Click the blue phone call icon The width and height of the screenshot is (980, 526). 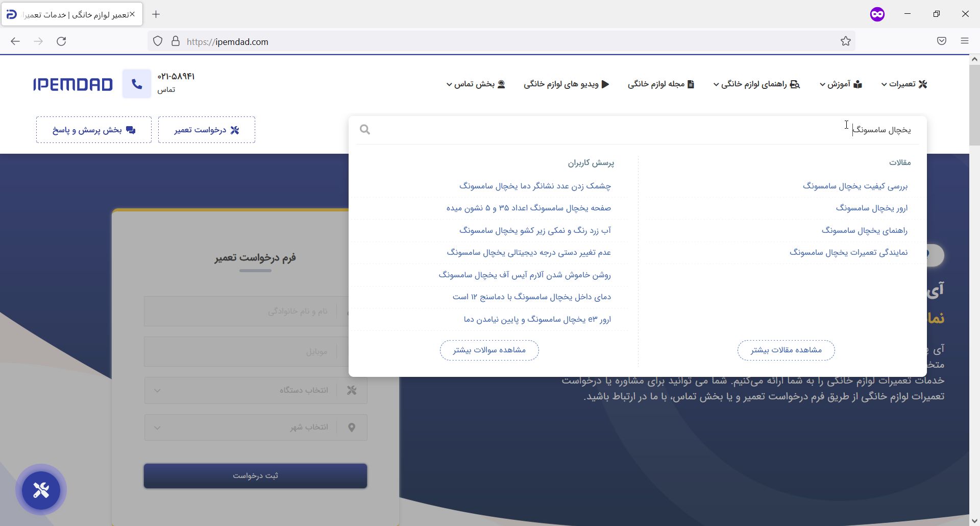137,84
